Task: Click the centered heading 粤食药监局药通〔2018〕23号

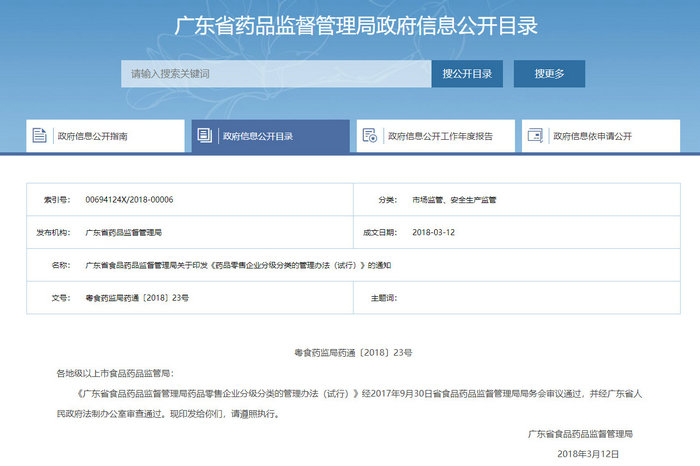Action: pyautogui.click(x=349, y=353)
